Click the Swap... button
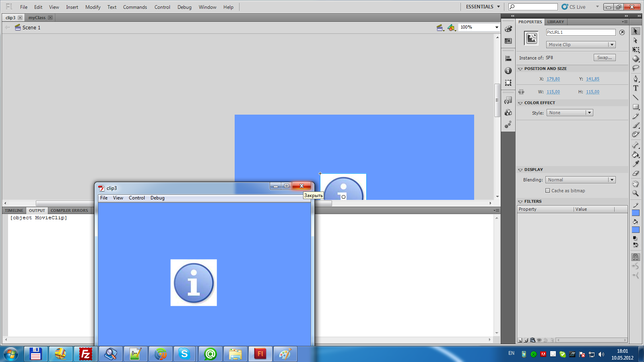Screen dimensions: 644x362 605,58
